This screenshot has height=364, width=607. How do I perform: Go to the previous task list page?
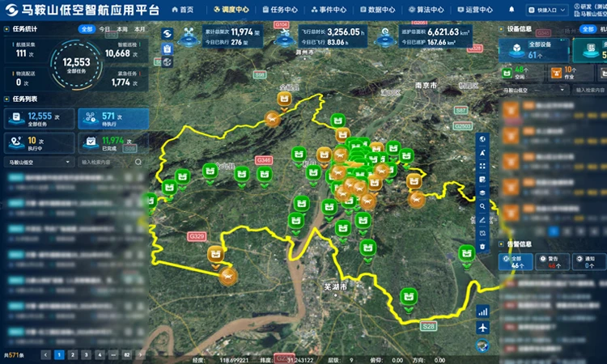[45, 354]
